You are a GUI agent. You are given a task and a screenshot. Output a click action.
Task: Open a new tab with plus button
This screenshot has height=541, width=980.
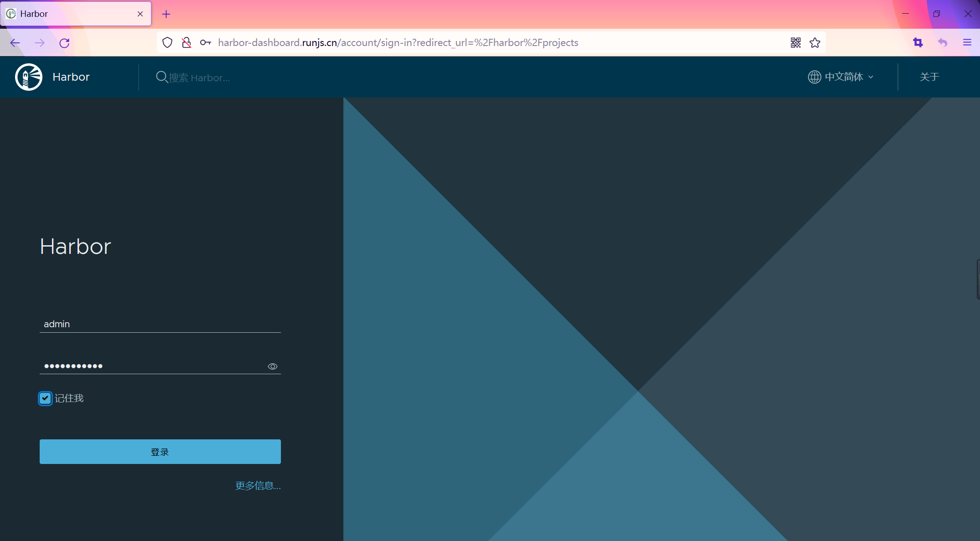(166, 14)
